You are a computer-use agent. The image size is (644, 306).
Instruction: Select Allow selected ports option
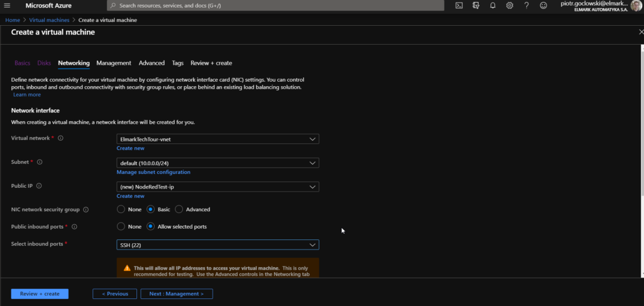pyautogui.click(x=151, y=226)
